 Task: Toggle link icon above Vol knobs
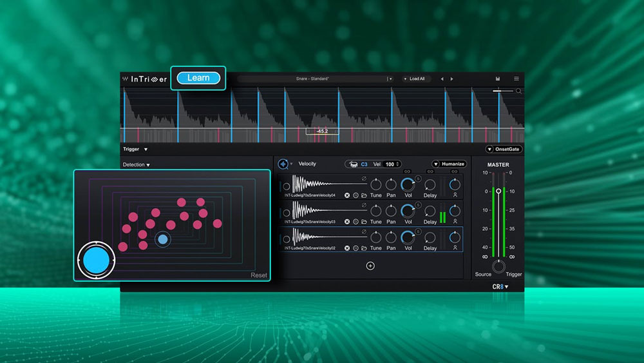pos(407,172)
